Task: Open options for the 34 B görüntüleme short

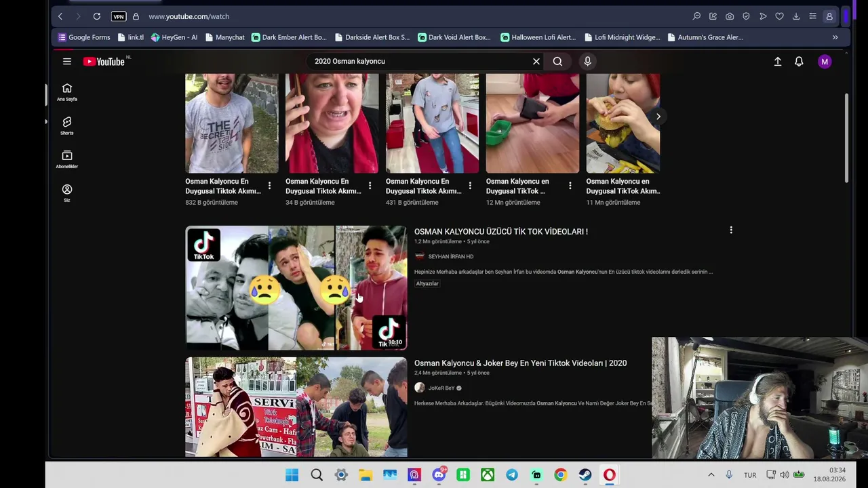Action: tap(370, 186)
